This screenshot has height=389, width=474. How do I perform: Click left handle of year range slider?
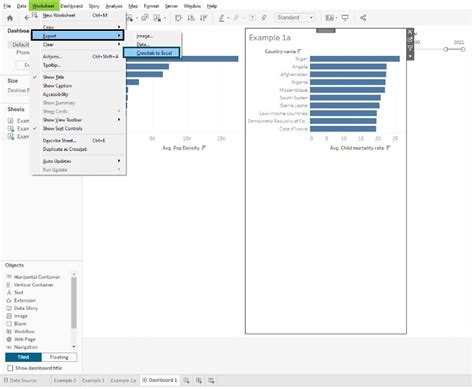(446, 49)
